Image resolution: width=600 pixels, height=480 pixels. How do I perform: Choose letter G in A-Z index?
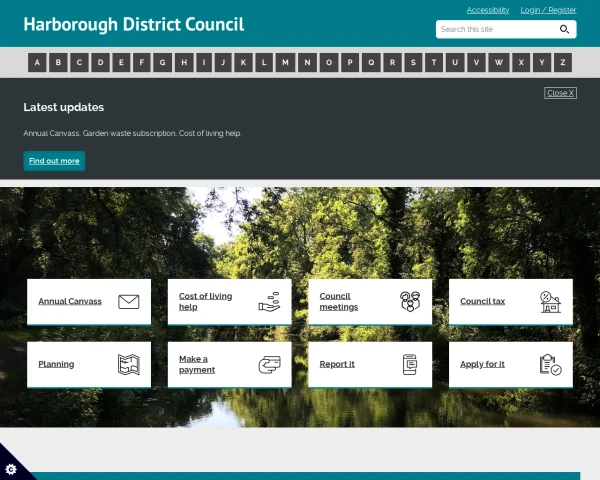pyautogui.click(x=163, y=62)
